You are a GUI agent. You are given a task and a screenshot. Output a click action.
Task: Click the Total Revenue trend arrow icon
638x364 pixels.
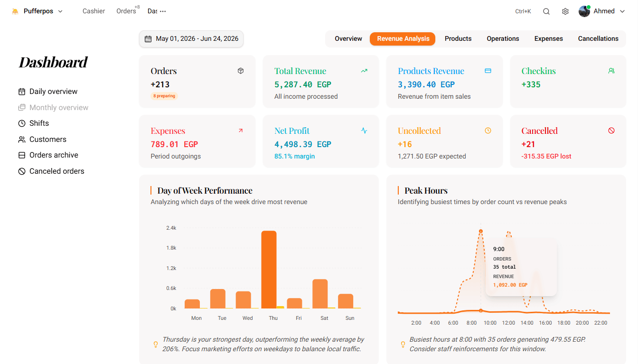(364, 71)
